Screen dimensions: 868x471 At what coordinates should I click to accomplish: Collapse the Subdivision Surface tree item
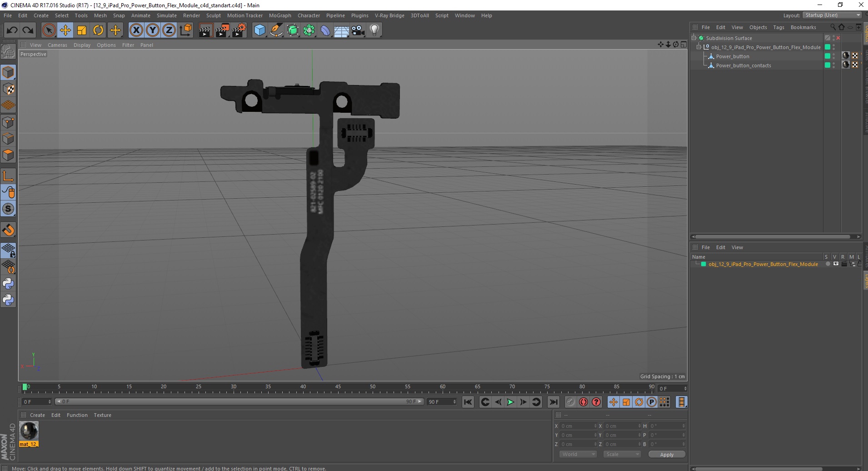(x=694, y=38)
